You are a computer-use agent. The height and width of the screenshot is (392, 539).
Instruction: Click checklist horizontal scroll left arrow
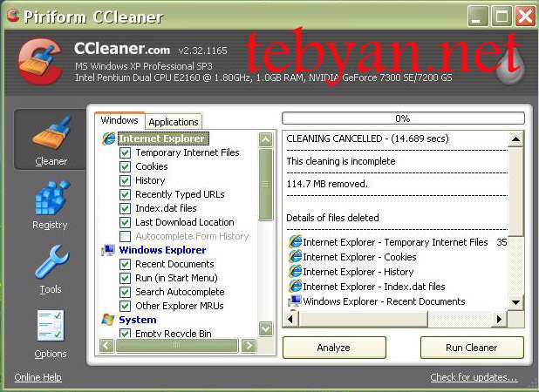106,345
